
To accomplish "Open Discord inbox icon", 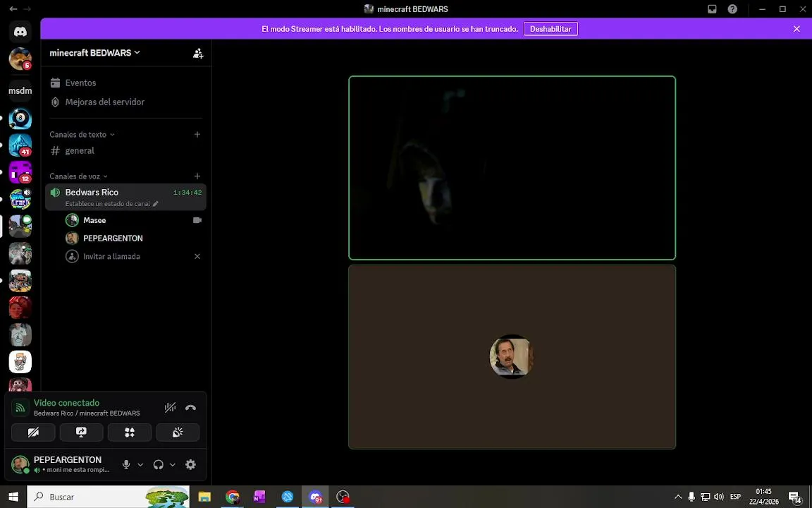I will tap(712, 8).
